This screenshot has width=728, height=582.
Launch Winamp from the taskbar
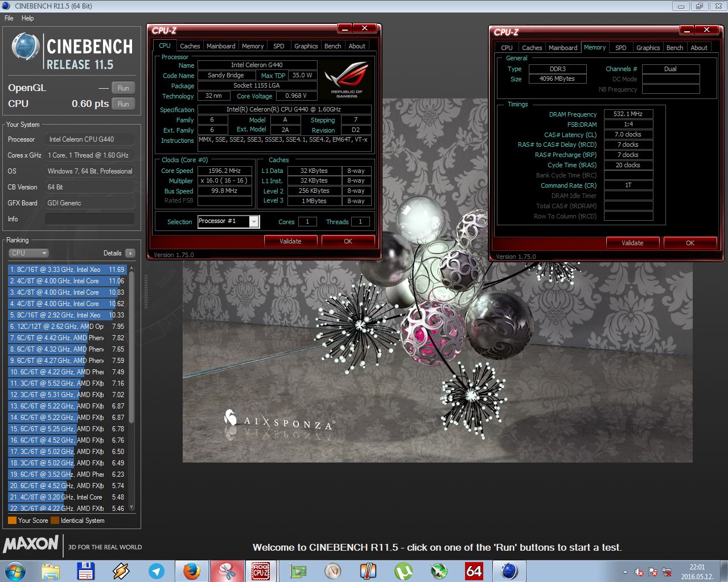pos(121,571)
